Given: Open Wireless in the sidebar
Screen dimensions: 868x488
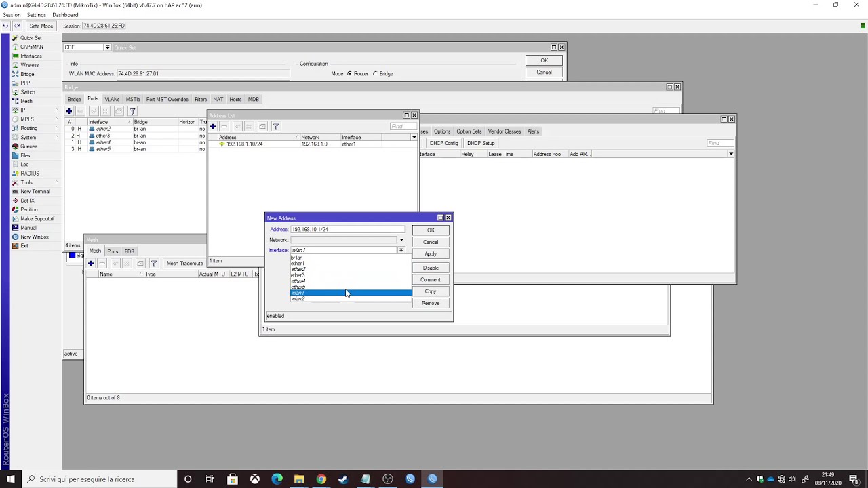Looking at the screenshot, I should pos(29,65).
